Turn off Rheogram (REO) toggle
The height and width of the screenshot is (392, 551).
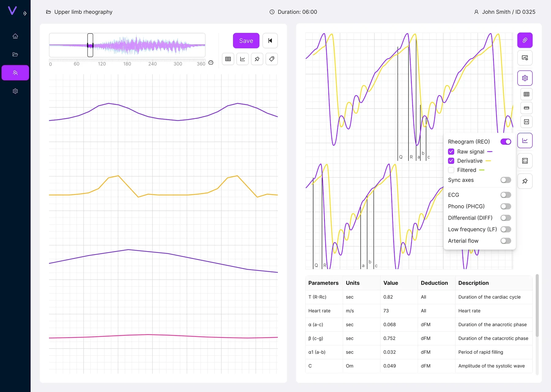[506, 142]
